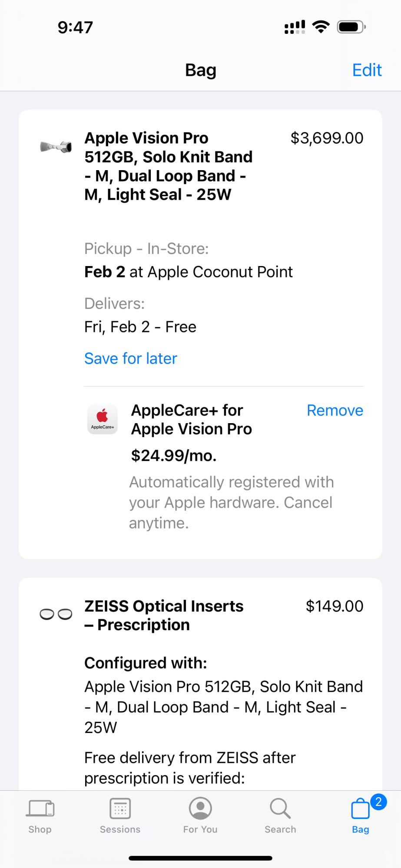The image size is (401, 868).
Task: Tap Save for later link
Action: 131,358
